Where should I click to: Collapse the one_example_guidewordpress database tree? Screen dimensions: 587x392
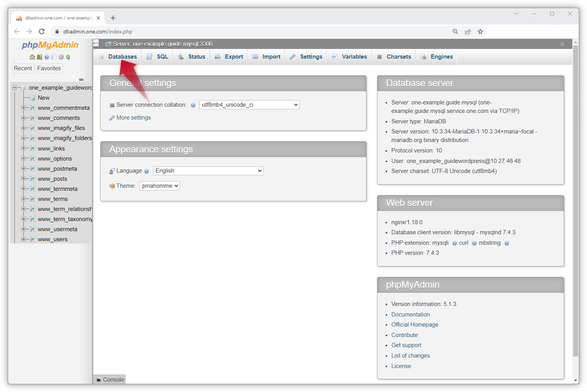14,87
